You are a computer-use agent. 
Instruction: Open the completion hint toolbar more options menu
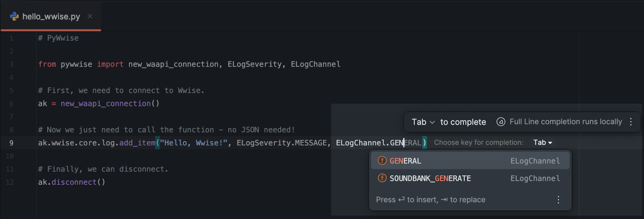tap(631, 122)
